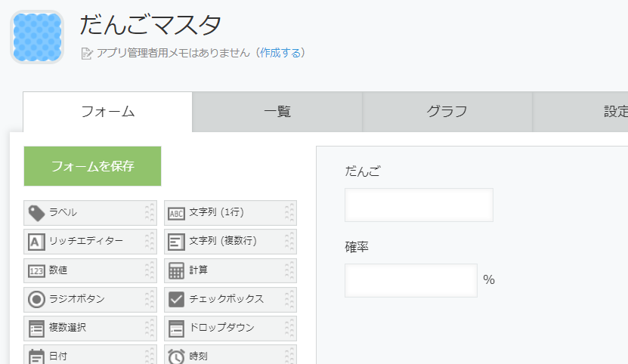
Task: Click the 文字列 (1行) field label
Action: point(216,212)
